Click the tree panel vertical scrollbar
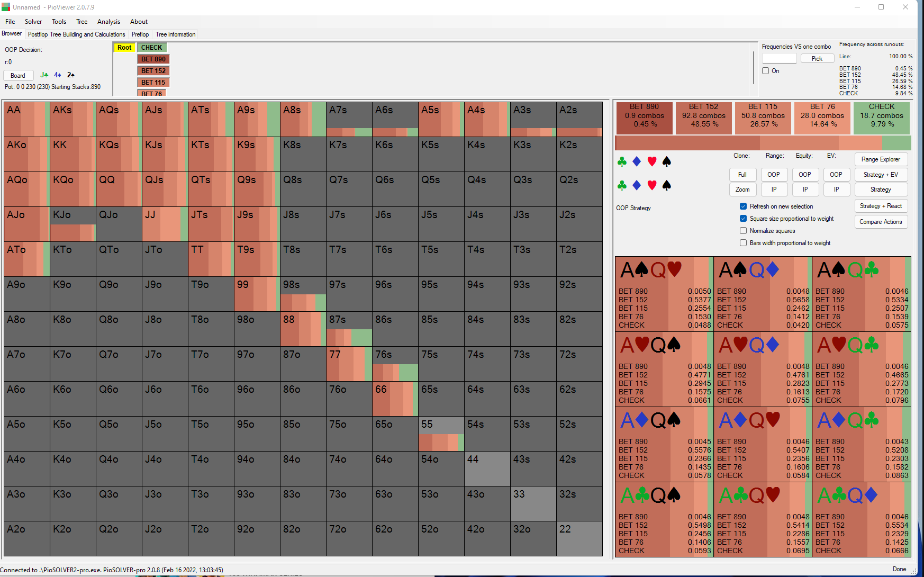This screenshot has height=577, width=924. click(x=754, y=67)
